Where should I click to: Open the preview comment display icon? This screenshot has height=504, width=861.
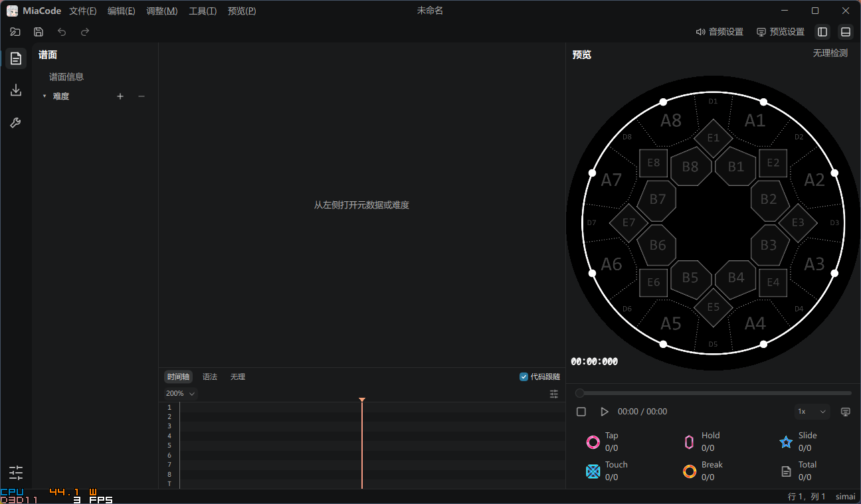tap(846, 412)
